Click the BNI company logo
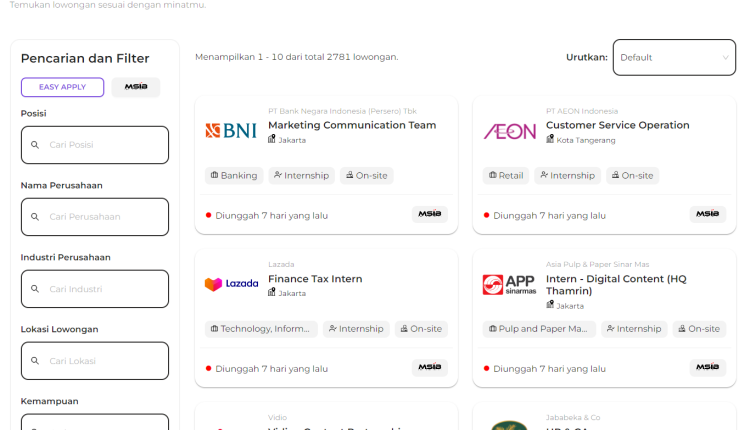Screen dimensions: 750x430 click(231, 131)
